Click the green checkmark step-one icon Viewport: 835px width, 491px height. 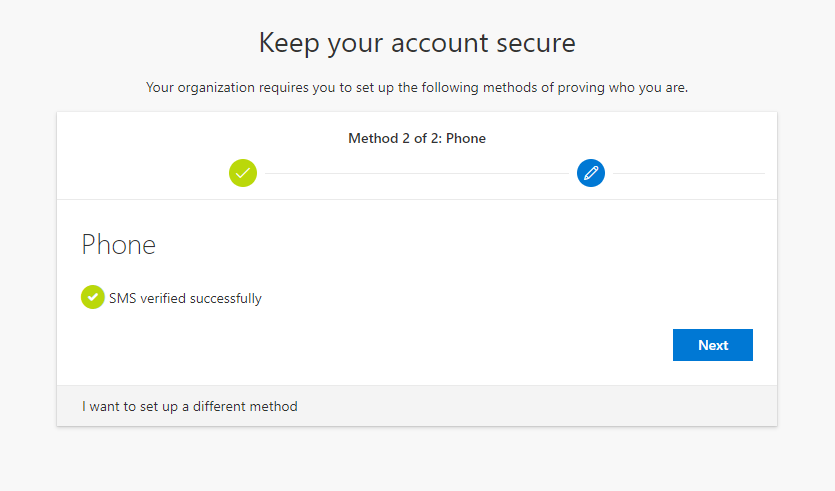tap(243, 173)
